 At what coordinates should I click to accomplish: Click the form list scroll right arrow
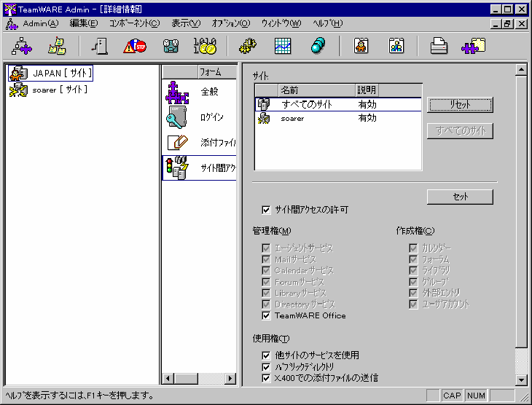[230, 378]
